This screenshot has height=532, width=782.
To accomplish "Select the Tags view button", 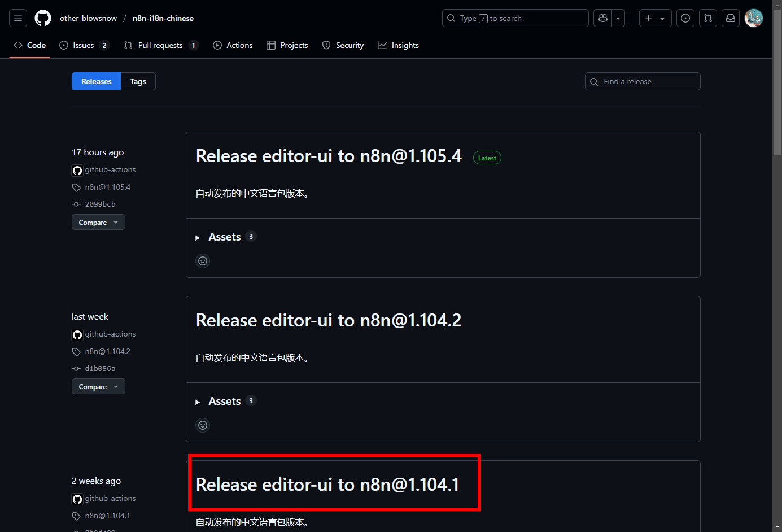I will pyautogui.click(x=138, y=81).
